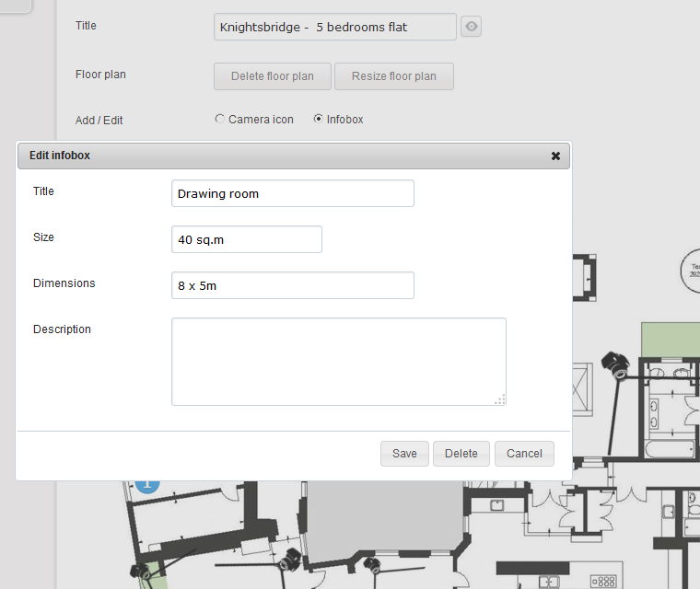Click the Size field '40 sq.m'
The height and width of the screenshot is (589, 700).
coord(247,239)
